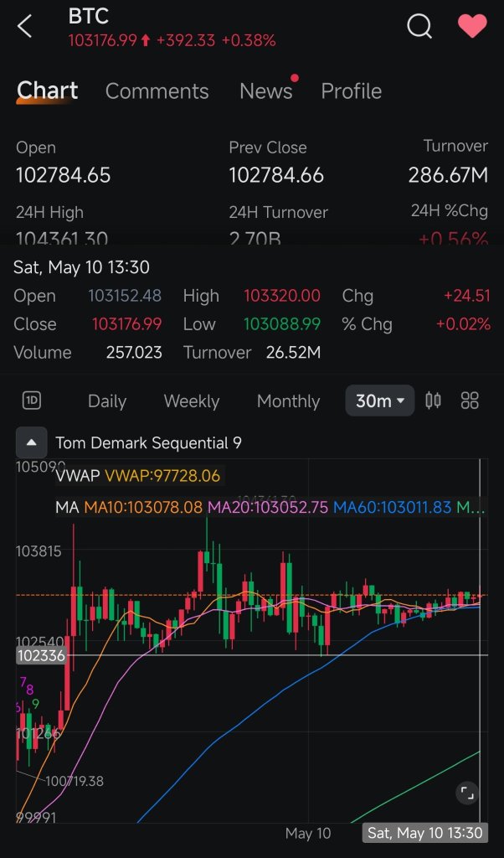
Task: Tap the Open value 102784.65
Action: click(x=64, y=175)
